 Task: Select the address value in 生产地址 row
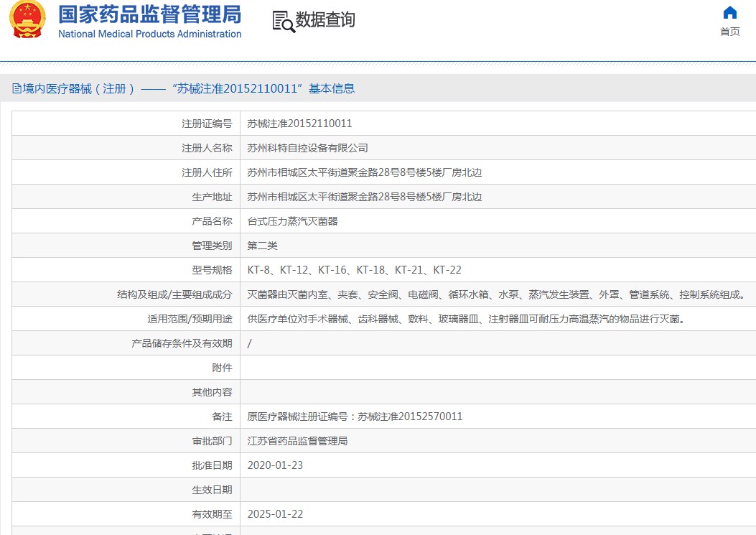[x=365, y=197]
